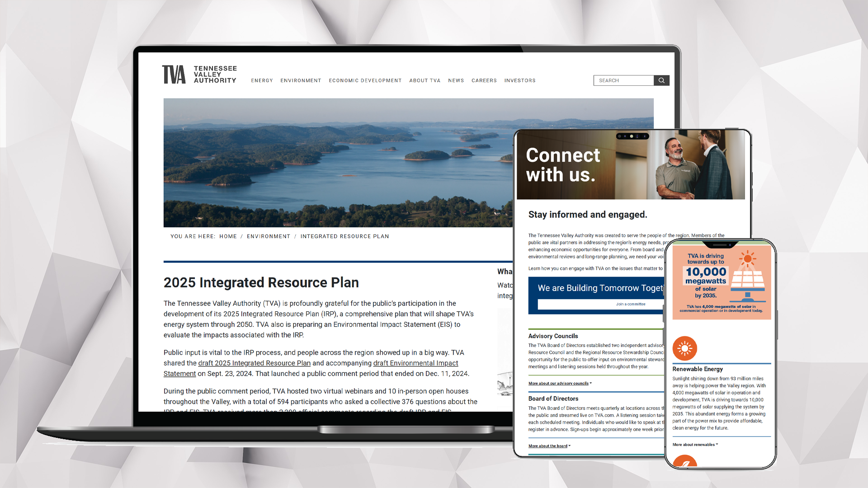The image size is (868, 488).
Task: Expand the Advisory Councils section
Action: pos(559,383)
